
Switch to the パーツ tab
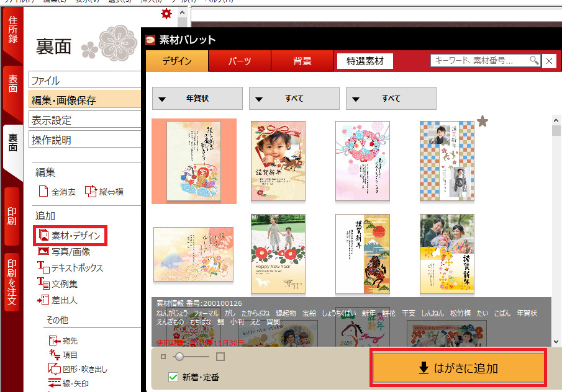pyautogui.click(x=240, y=61)
